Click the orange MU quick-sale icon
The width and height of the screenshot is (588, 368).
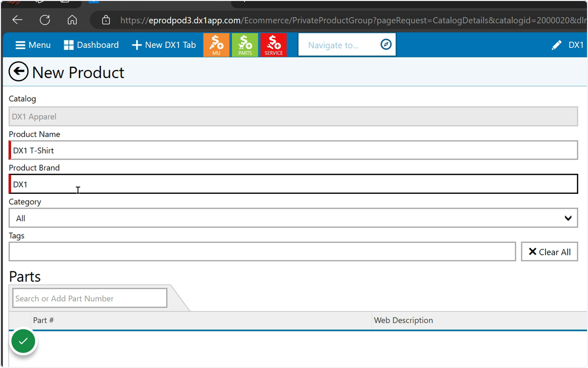pos(217,45)
